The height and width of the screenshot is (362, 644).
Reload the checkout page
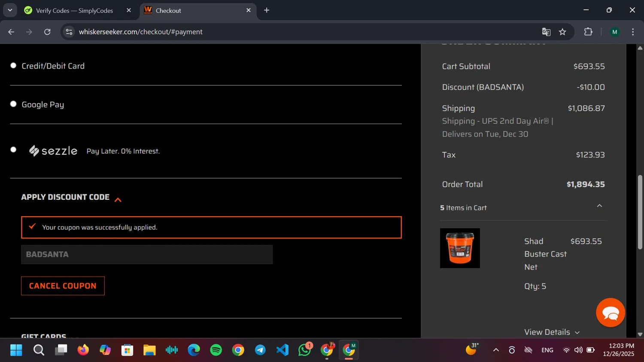point(47,32)
